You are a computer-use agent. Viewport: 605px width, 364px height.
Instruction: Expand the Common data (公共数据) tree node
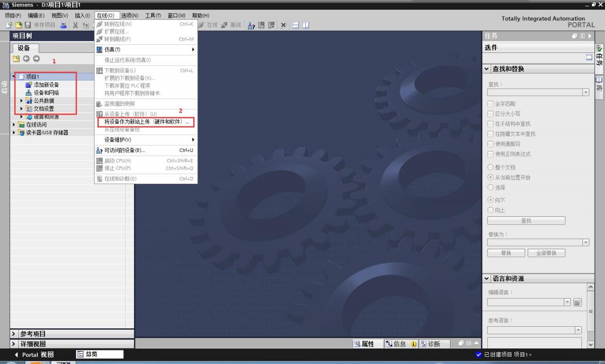(x=21, y=101)
